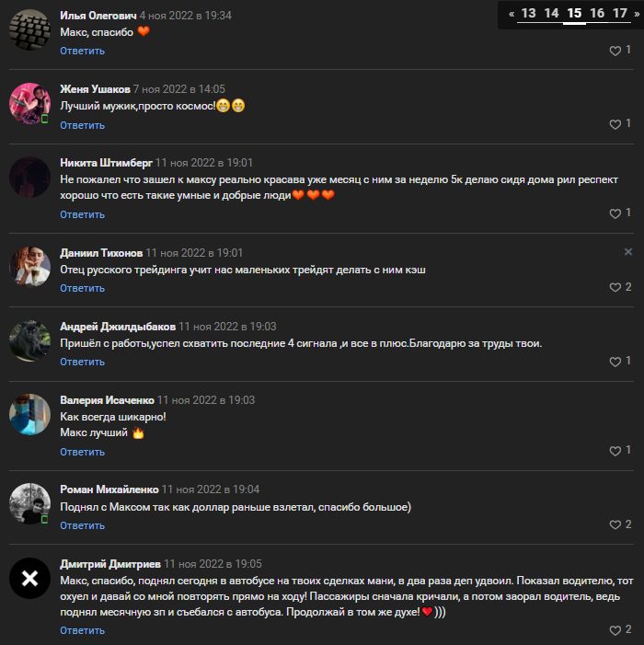Go to previous pages with « arrow
644x645 pixels.
pos(512,14)
